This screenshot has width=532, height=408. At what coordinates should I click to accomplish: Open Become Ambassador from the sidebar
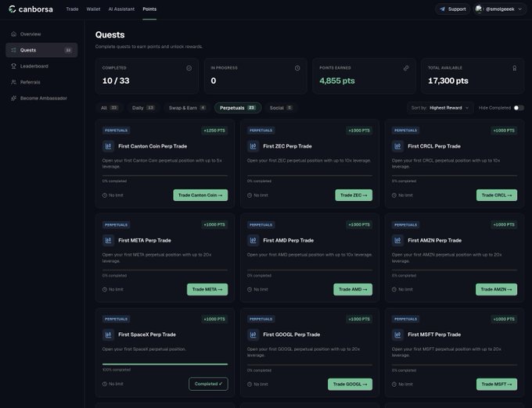(x=41, y=98)
